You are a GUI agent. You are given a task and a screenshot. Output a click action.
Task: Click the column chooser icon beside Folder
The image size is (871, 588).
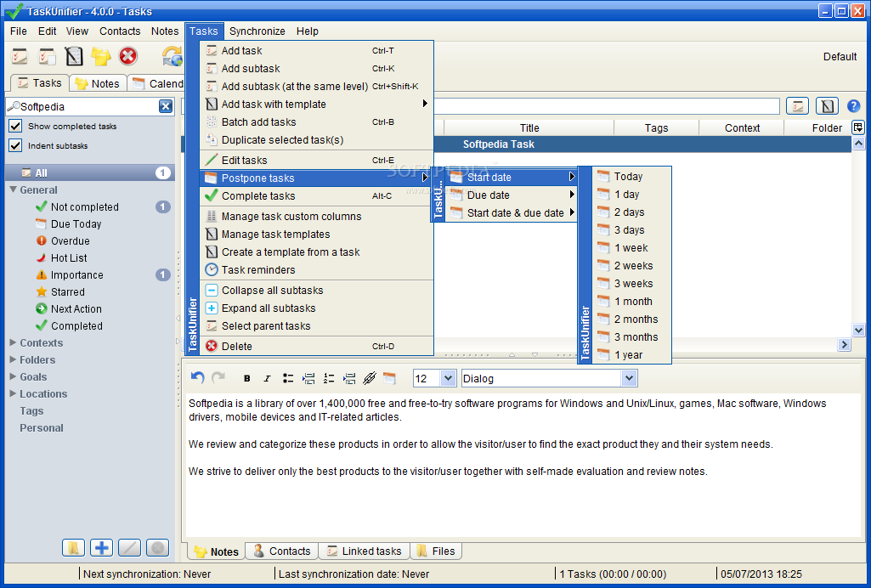[857, 127]
